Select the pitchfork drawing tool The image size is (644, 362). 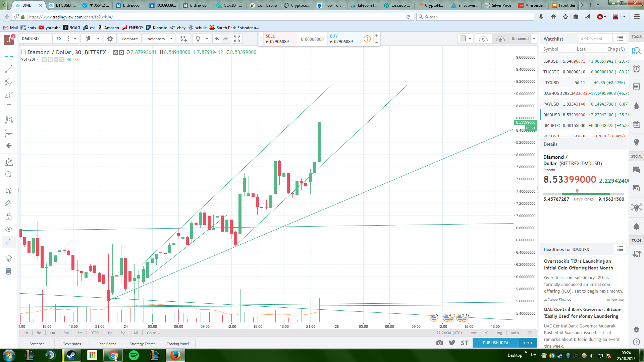9,82
